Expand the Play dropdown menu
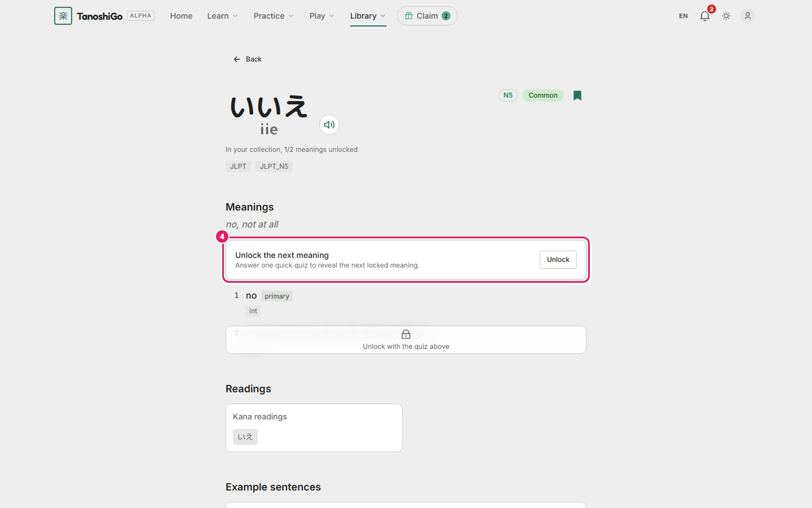Image resolution: width=812 pixels, height=508 pixels. pyautogui.click(x=321, y=16)
